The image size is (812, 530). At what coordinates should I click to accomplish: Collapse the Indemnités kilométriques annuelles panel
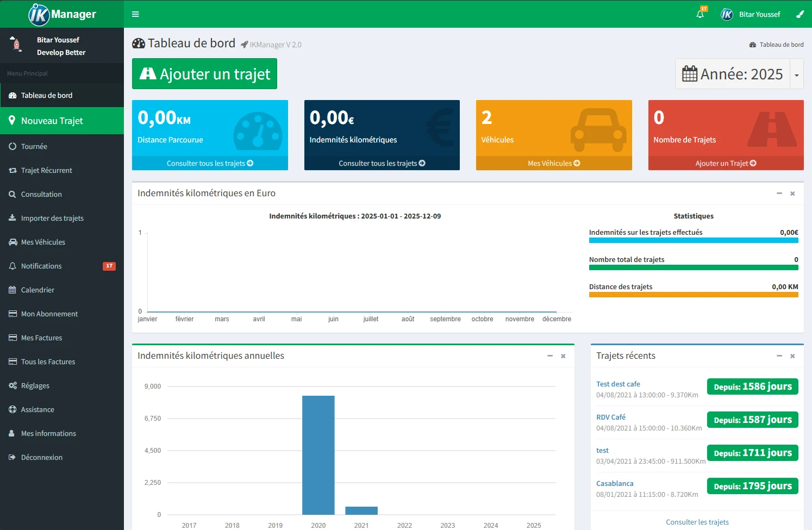(x=549, y=356)
